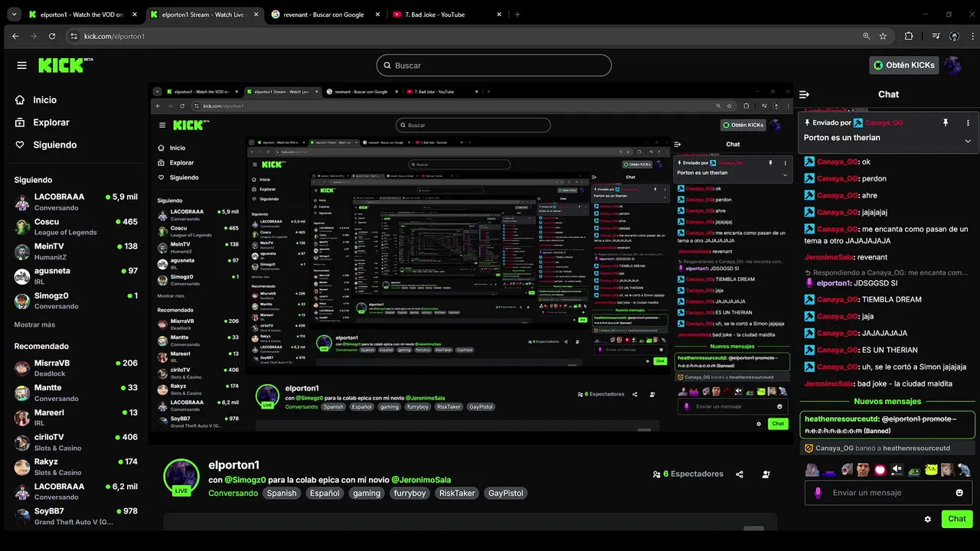Click the Buscar search field

tap(494, 65)
